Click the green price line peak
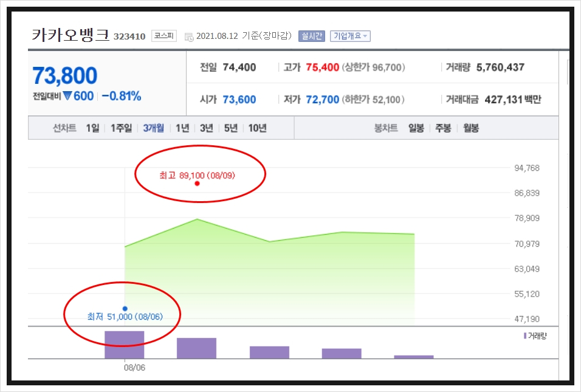The height and width of the screenshot is (392, 581). (197, 219)
